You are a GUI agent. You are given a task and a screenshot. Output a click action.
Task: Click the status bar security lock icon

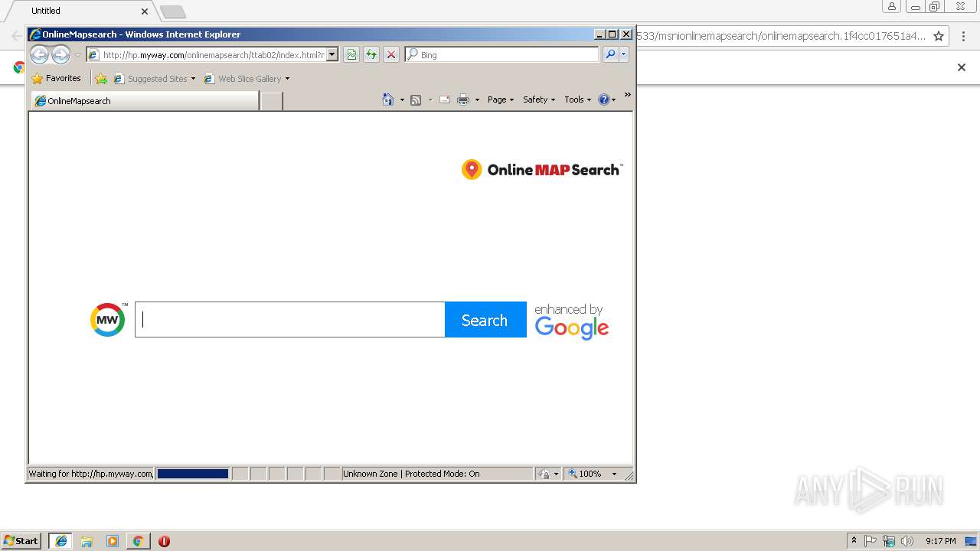tap(544, 474)
